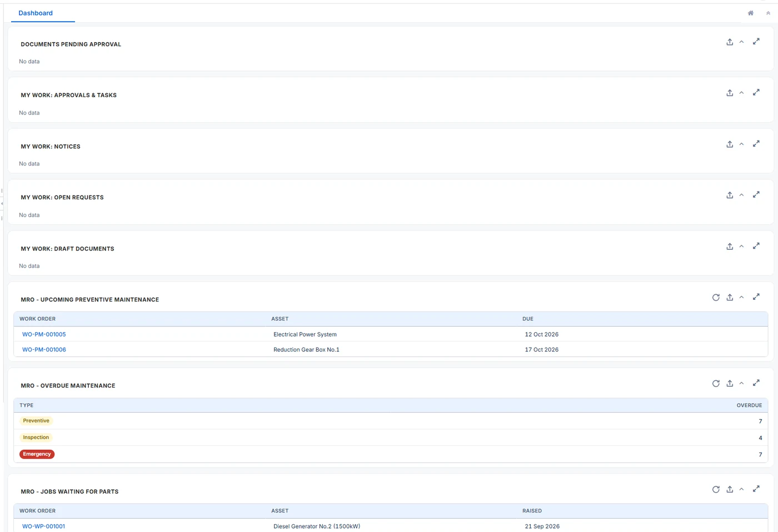This screenshot has width=778, height=532.
Task: Click the home icon at top right
Action: pos(751,13)
